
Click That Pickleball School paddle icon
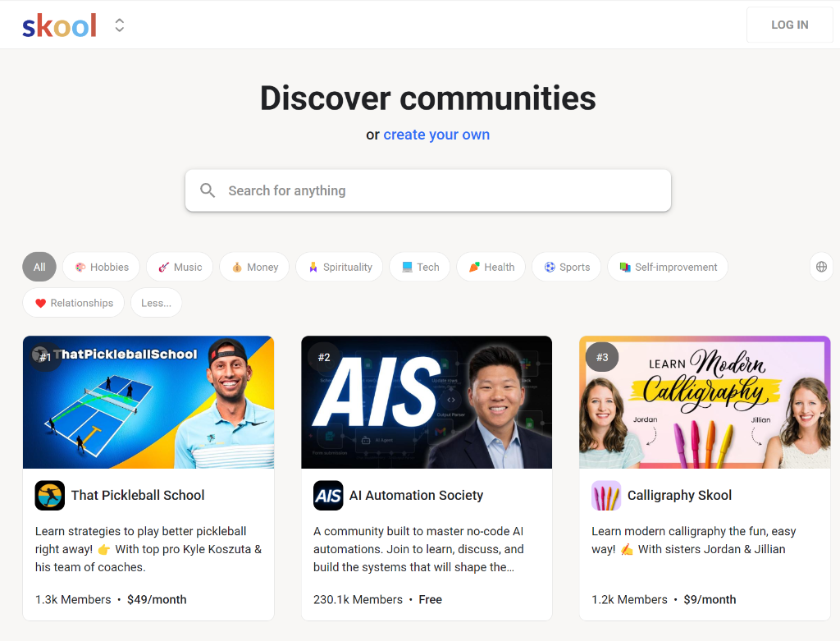coord(49,495)
